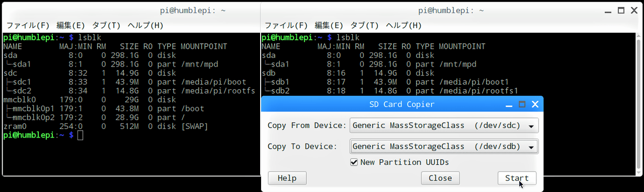This screenshot has width=644, height=192.
Task: Open ファイル(F) menu in left terminal
Action: pyautogui.click(x=28, y=25)
